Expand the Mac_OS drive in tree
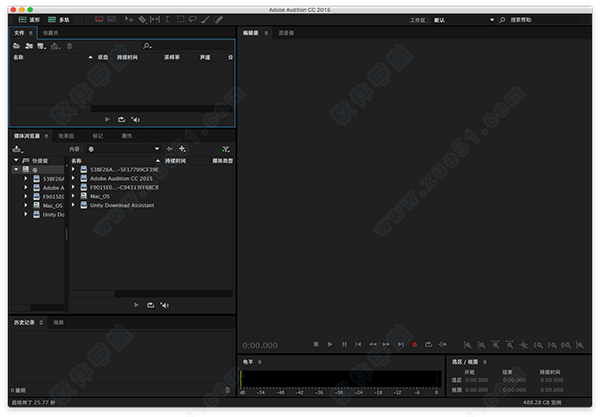Image resolution: width=600 pixels, height=417 pixels. 26,205
